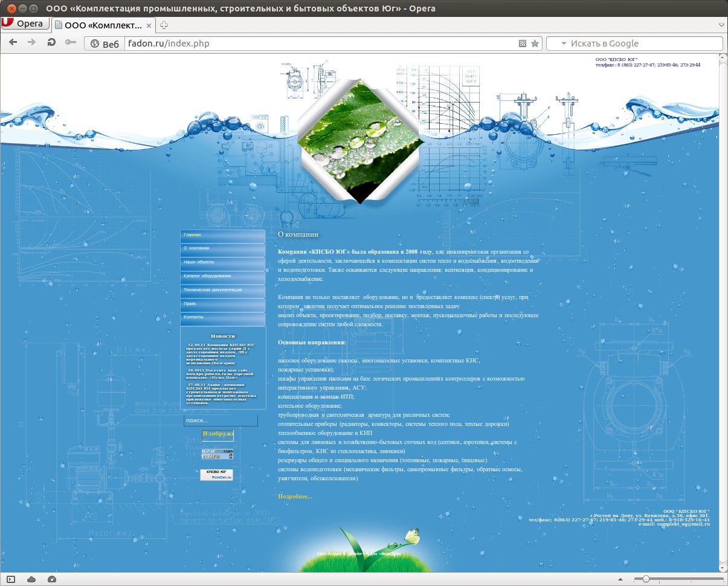The width and height of the screenshot is (728, 586).
Task: Open a new tab with the plus button
Action: coord(164,25)
